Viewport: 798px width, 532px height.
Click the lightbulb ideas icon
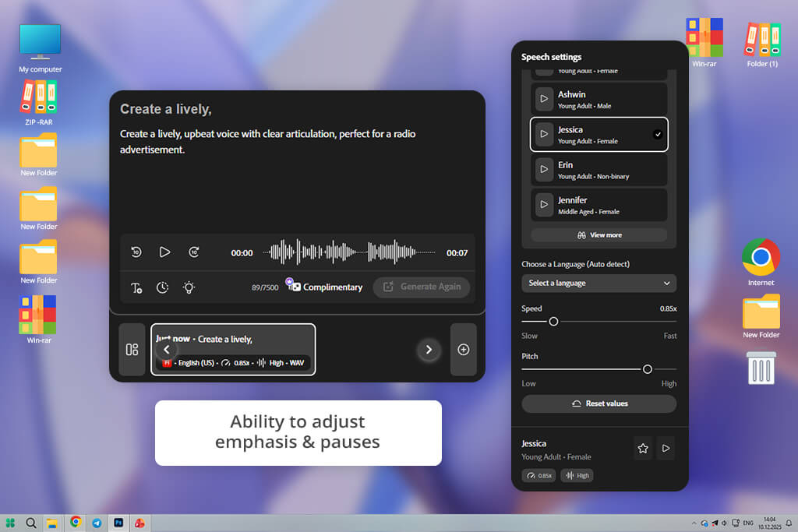[189, 288]
